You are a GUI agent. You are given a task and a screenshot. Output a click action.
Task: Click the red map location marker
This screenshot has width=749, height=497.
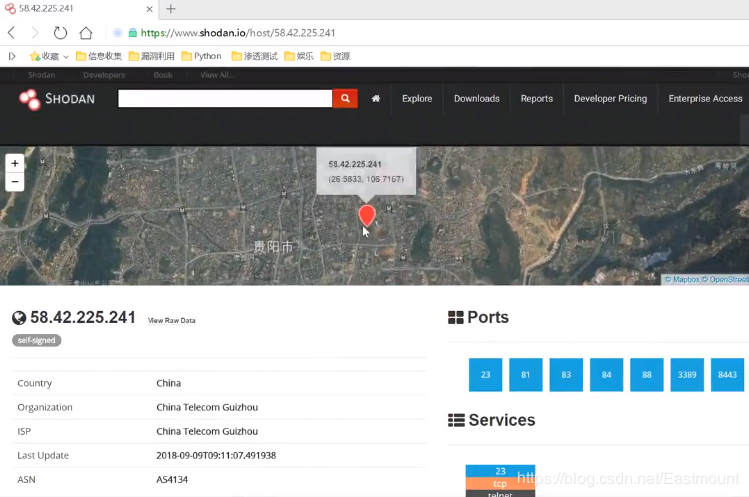point(367,215)
